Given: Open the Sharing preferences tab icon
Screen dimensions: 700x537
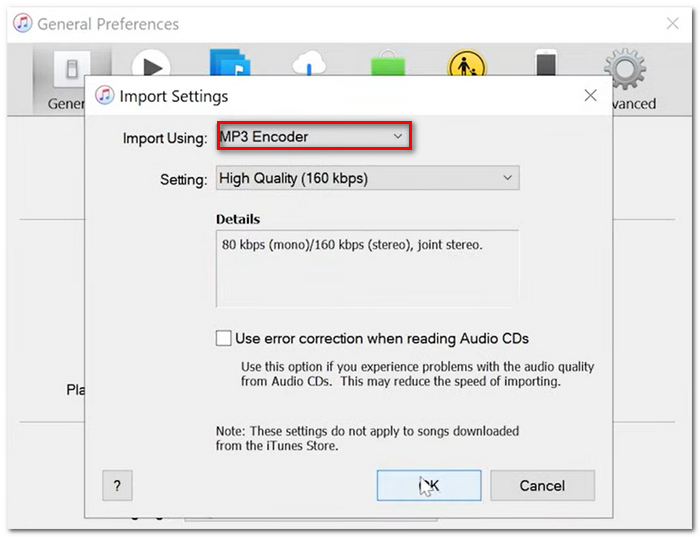Looking at the screenshot, I should point(230,62).
